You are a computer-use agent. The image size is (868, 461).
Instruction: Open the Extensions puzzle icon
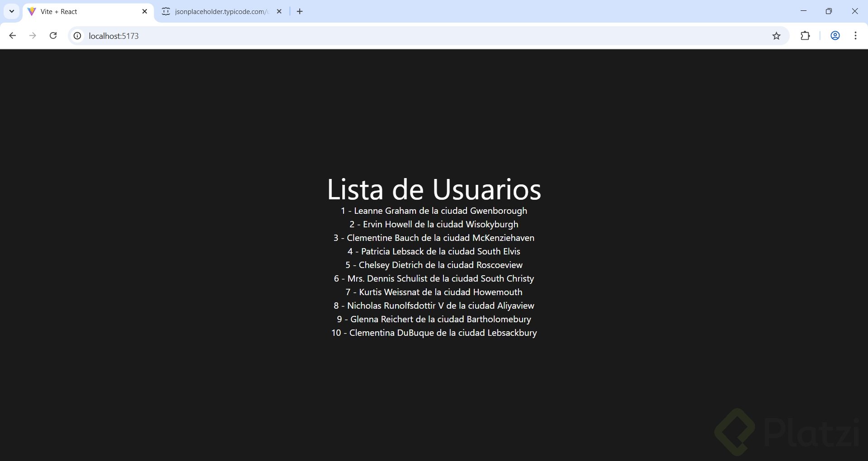805,36
